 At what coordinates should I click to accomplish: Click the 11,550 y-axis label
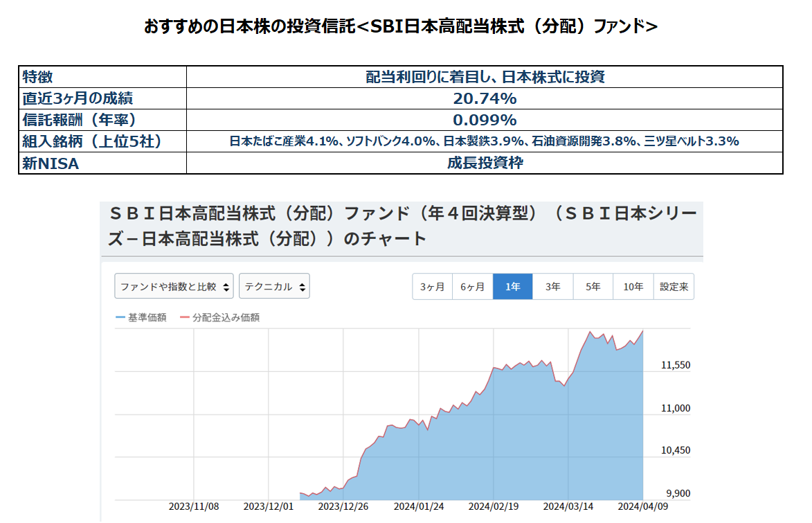[x=676, y=365]
